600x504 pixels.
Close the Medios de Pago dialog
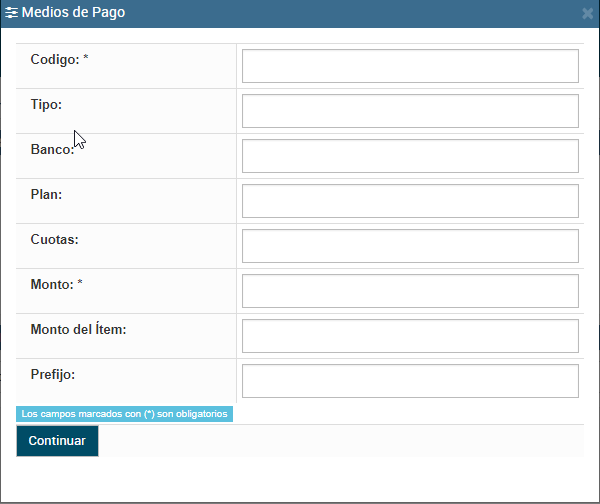point(587,14)
